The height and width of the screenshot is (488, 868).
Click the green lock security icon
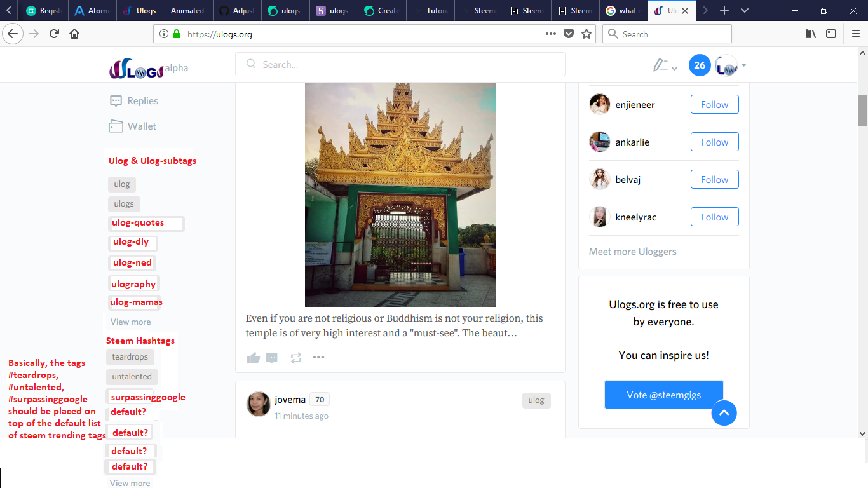(x=177, y=34)
